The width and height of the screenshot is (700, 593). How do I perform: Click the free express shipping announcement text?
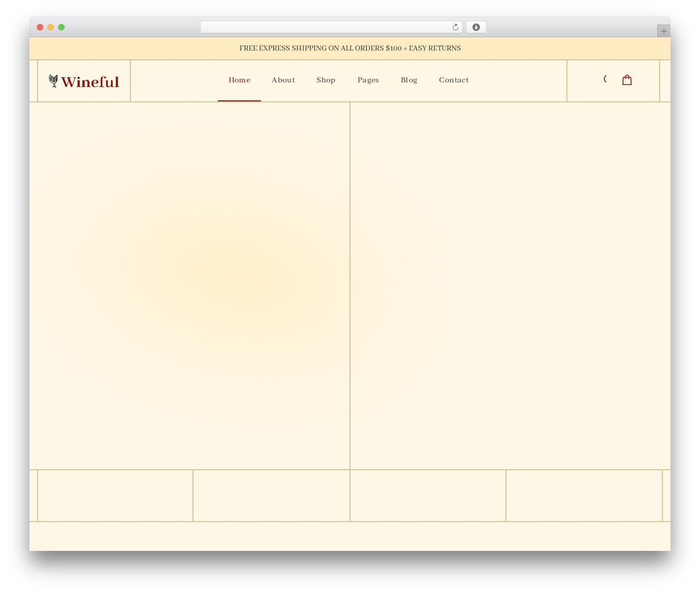(350, 48)
